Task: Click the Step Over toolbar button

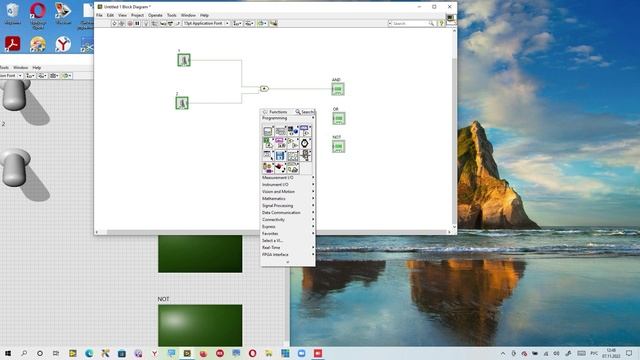Action: pos(170,24)
